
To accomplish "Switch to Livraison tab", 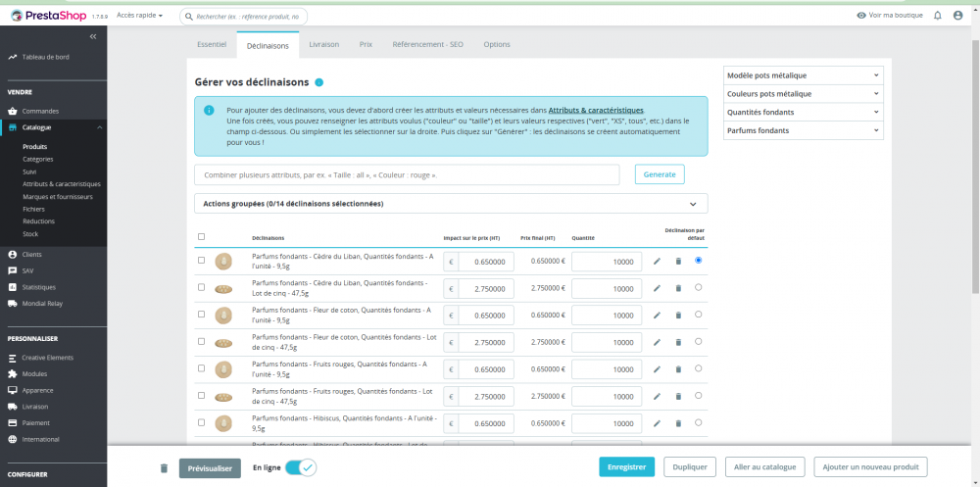I will 324,44.
